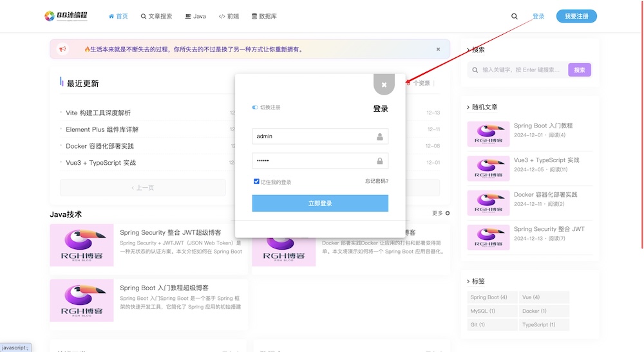Click the 最近更新 heading

[82, 84]
